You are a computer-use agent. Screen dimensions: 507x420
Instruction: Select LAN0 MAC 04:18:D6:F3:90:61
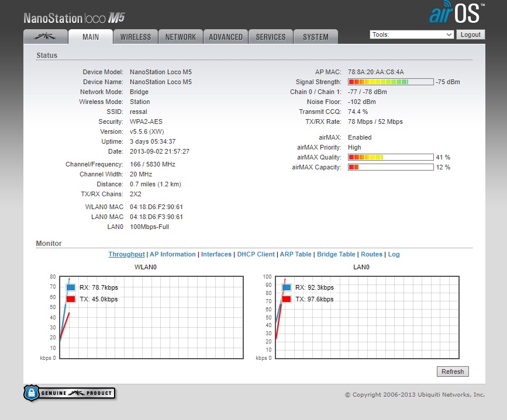(x=156, y=217)
